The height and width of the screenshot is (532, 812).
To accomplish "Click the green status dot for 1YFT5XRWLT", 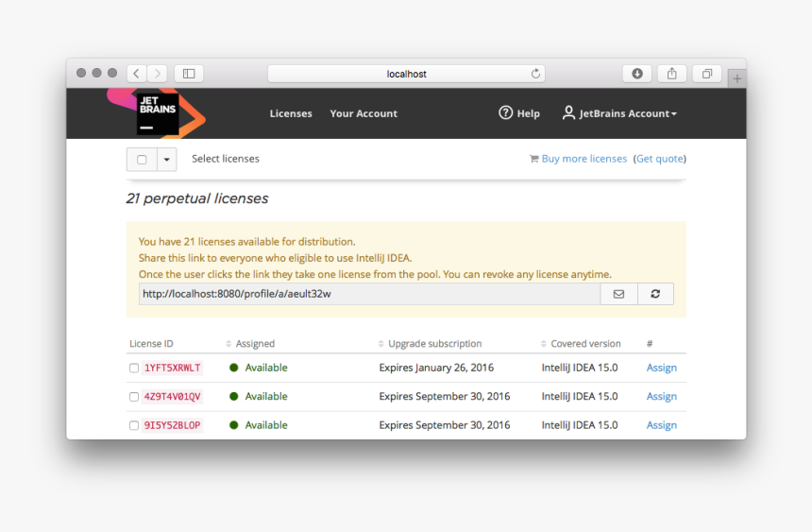I will click(x=234, y=368).
